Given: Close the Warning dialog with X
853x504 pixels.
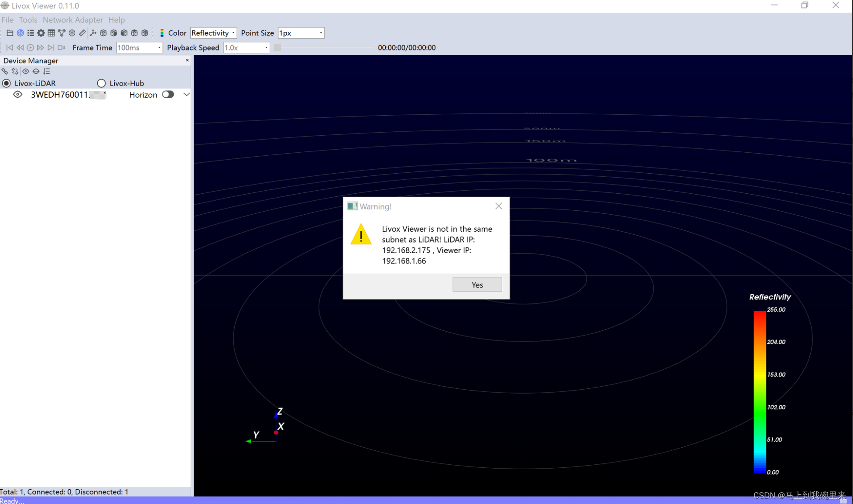Looking at the screenshot, I should click(x=498, y=206).
